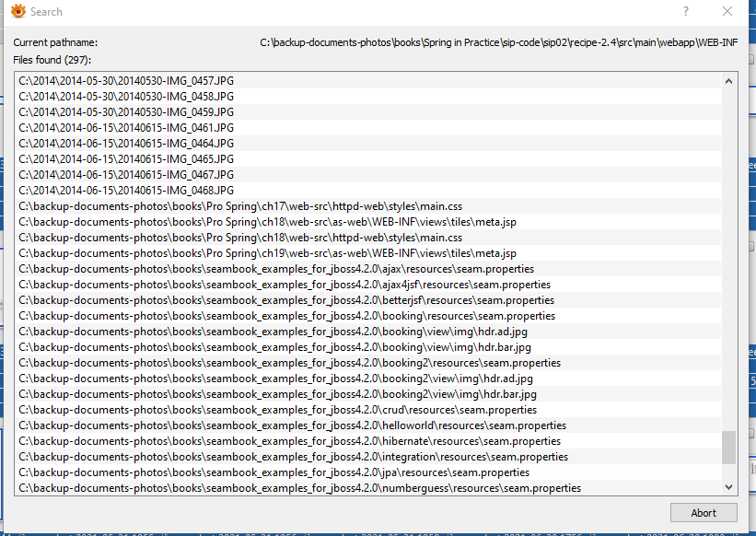Select booking\view\img\hdr.ad.jpg row
The image size is (756, 536).
pyautogui.click(x=369, y=332)
